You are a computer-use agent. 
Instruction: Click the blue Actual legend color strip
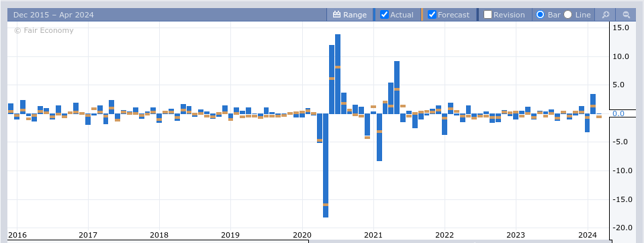tap(374, 15)
